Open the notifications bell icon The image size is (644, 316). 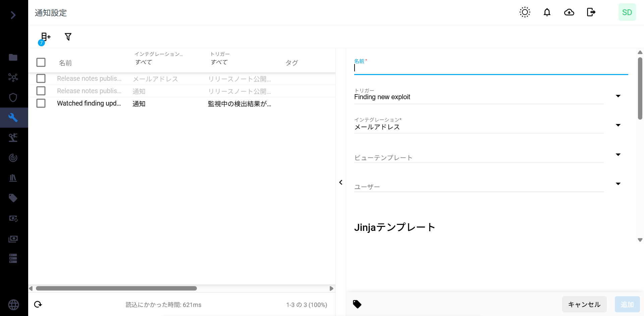[547, 12]
